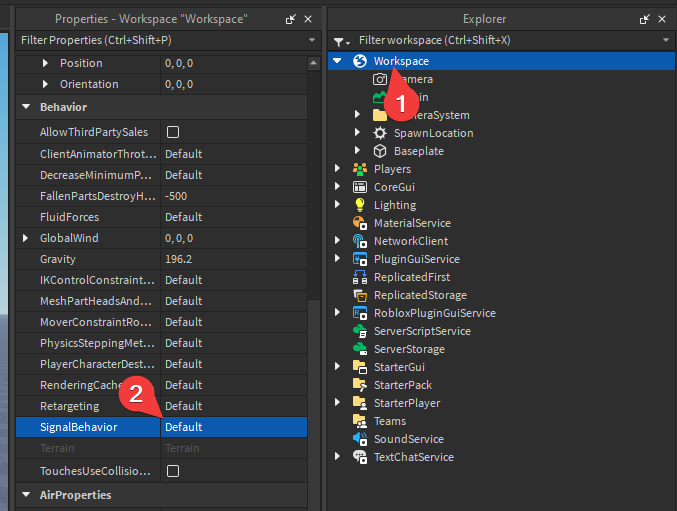677x511 pixels.
Task: Collapse the Workspace tree node
Action: tap(338, 61)
